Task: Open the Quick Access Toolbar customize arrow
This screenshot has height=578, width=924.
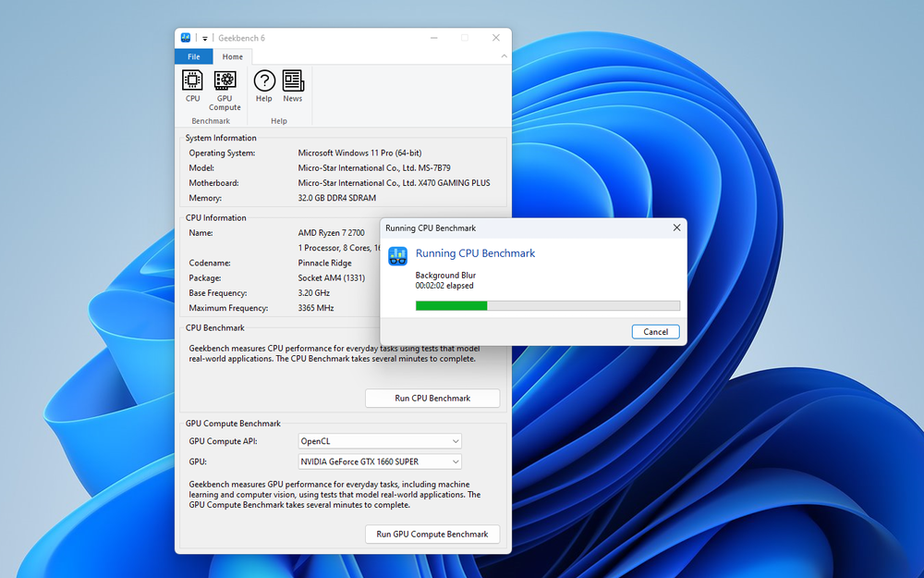Action: [x=205, y=39]
